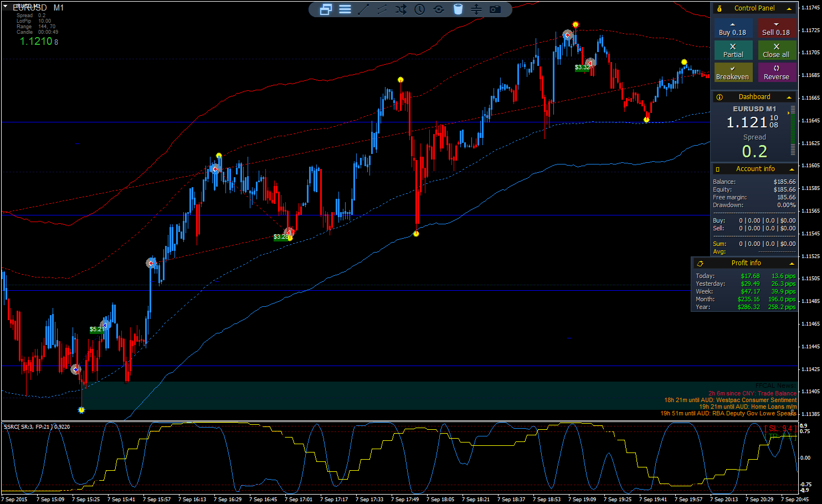Click the Partial close button
The image size is (822, 504).
coord(732,50)
